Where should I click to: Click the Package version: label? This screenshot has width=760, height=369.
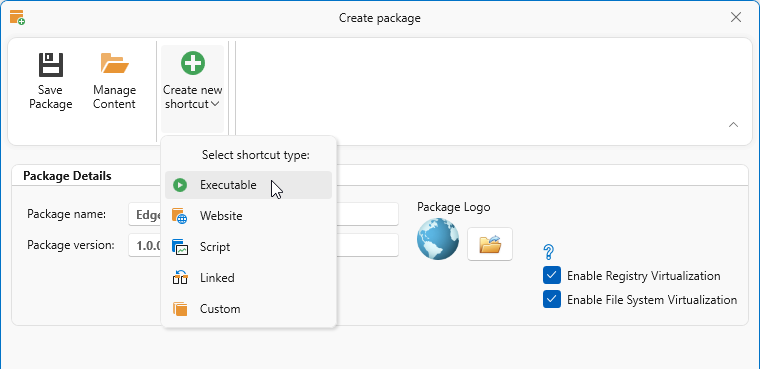pyautogui.click(x=71, y=245)
